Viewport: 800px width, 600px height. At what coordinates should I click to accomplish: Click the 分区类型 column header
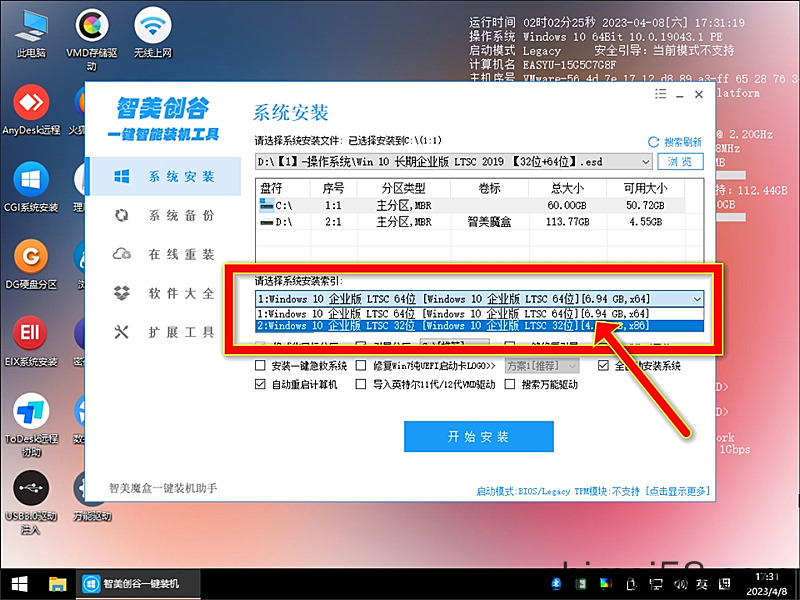pyautogui.click(x=404, y=188)
